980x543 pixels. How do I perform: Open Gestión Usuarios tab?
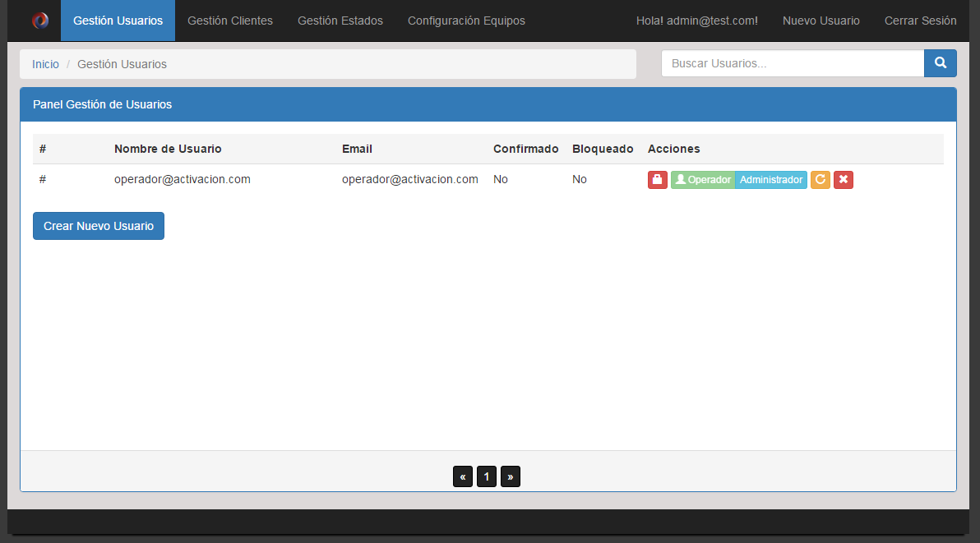point(118,21)
